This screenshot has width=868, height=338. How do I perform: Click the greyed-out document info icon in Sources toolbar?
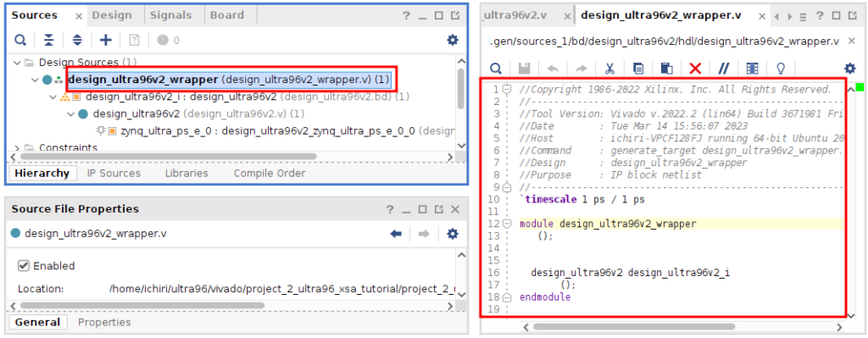(135, 40)
